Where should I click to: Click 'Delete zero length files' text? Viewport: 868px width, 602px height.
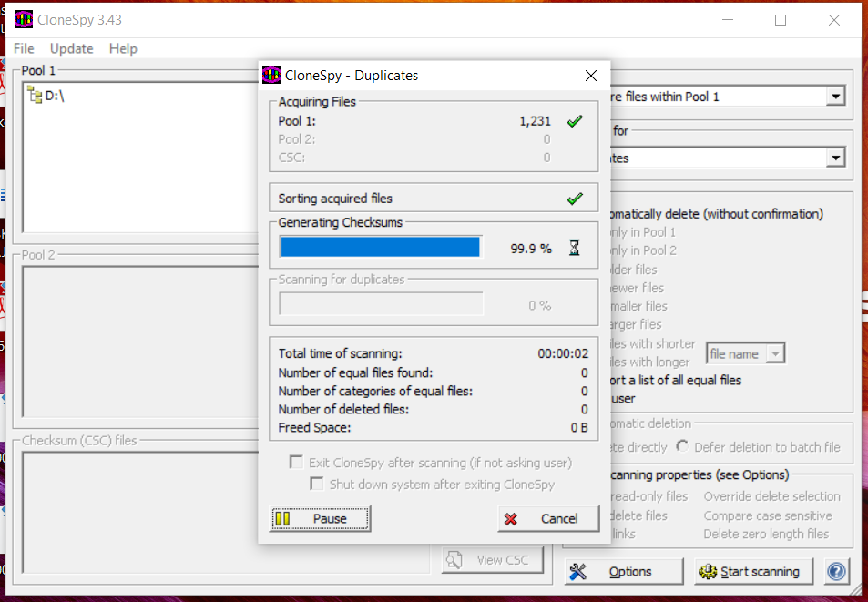click(766, 534)
